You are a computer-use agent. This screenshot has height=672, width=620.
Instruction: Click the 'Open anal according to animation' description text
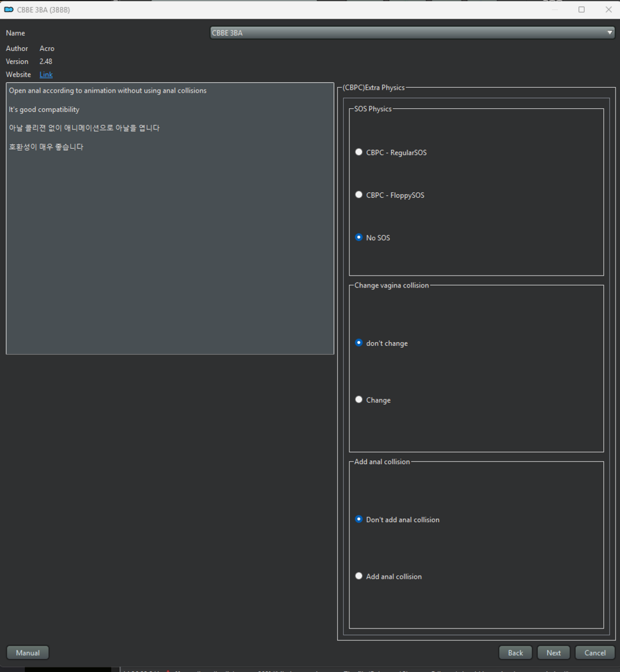point(108,90)
